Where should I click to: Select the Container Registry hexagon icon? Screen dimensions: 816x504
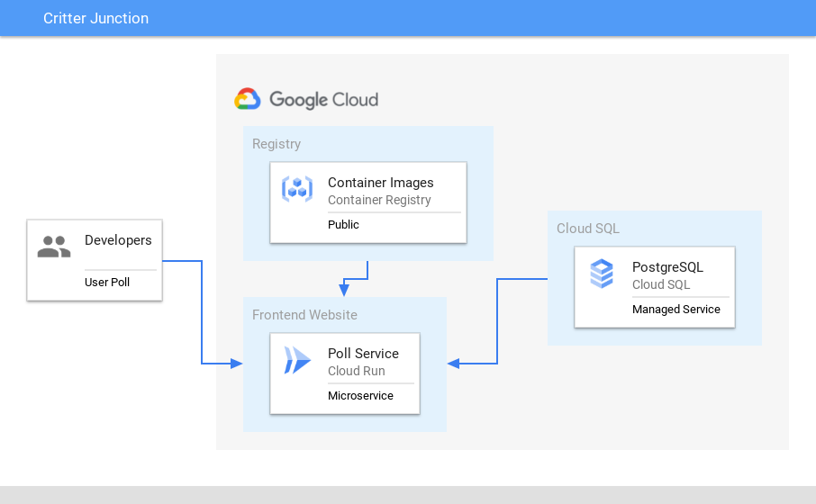click(x=297, y=189)
